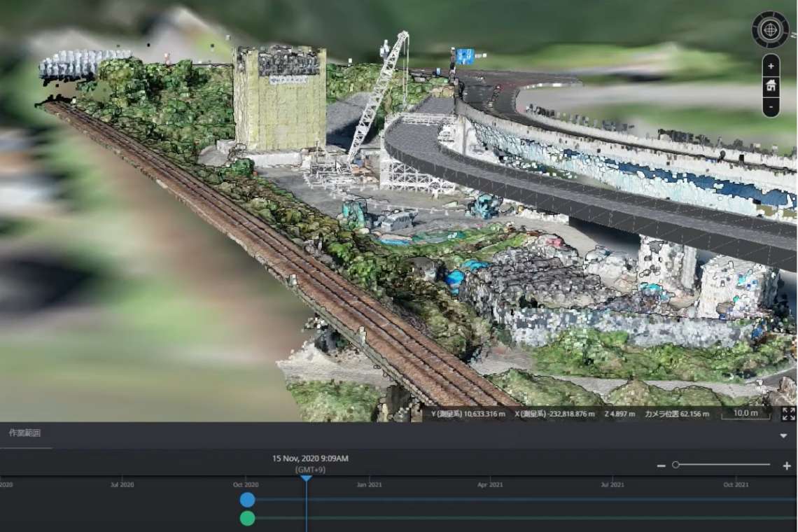798x532 pixels.
Task: Click the compass outer rotation ring
Action: 770,15
